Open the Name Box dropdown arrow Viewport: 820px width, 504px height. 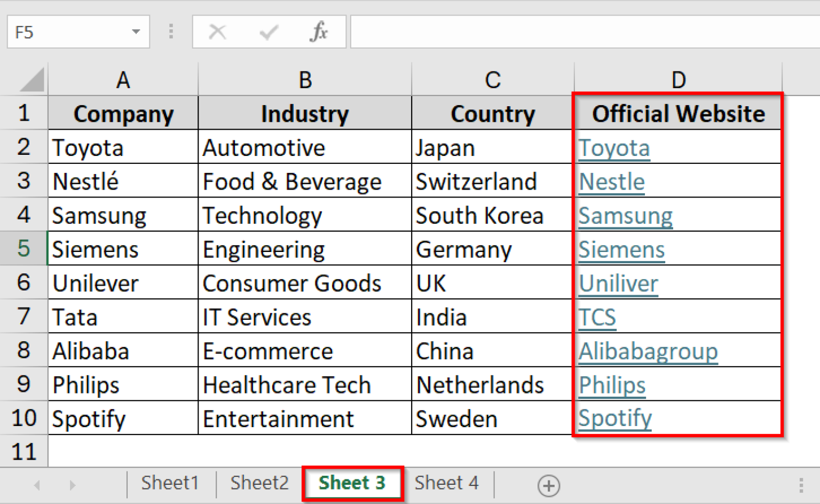click(x=136, y=31)
